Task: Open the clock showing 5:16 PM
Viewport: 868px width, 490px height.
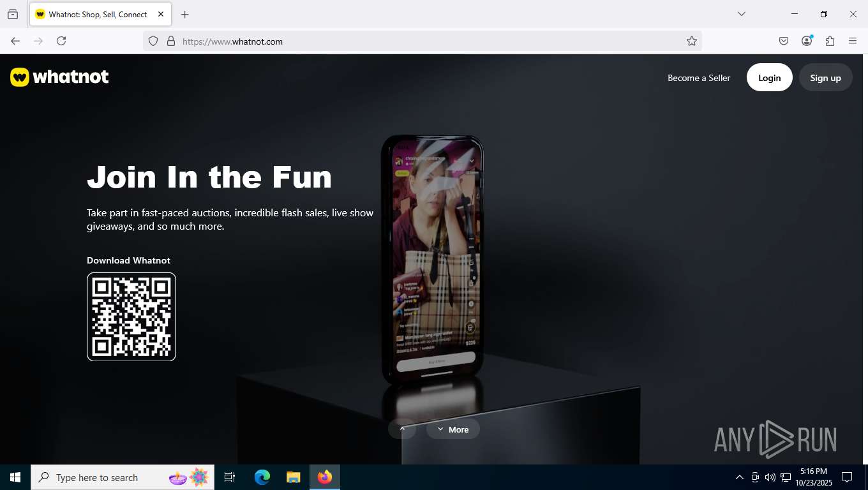Action: pyautogui.click(x=813, y=477)
